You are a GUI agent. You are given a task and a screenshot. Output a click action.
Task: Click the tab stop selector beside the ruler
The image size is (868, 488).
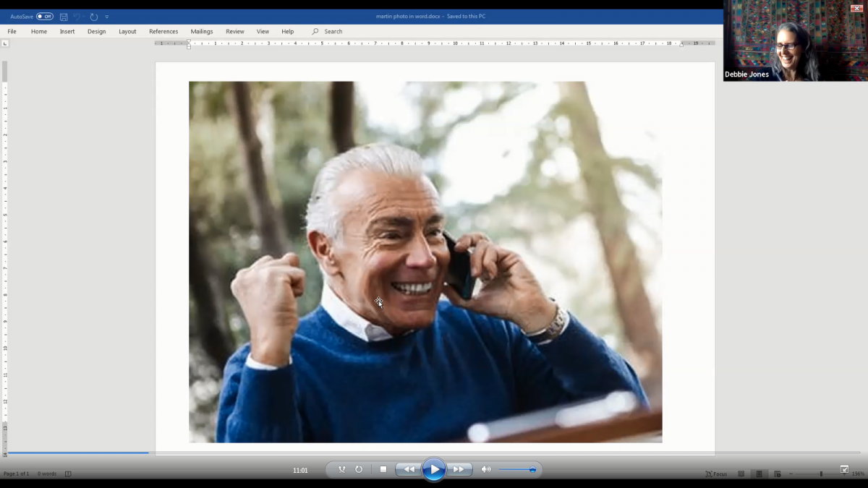[x=5, y=43]
